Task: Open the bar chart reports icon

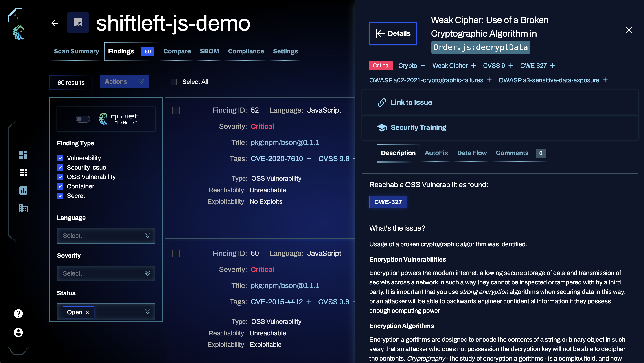Action: pos(23,190)
